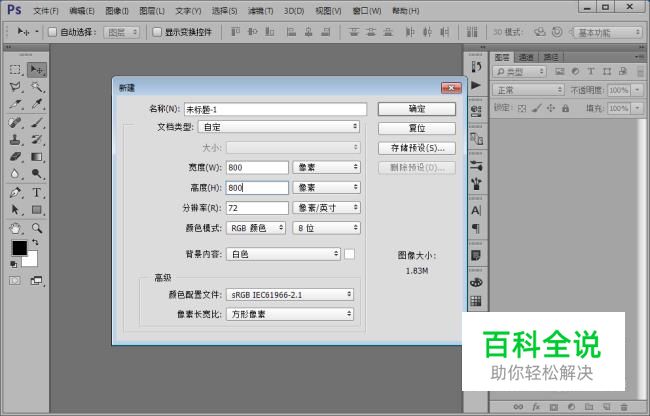Open the Paragraph panel icon
Screen dimensions: 650x416
[476, 229]
